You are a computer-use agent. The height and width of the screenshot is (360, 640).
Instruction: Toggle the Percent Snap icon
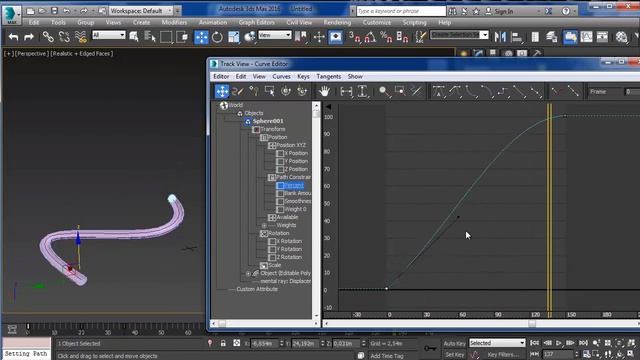click(386, 37)
